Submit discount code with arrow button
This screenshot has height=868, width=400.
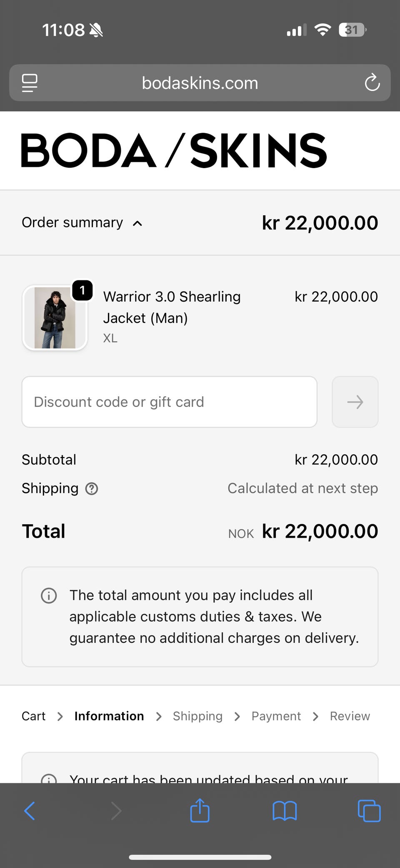click(x=355, y=402)
